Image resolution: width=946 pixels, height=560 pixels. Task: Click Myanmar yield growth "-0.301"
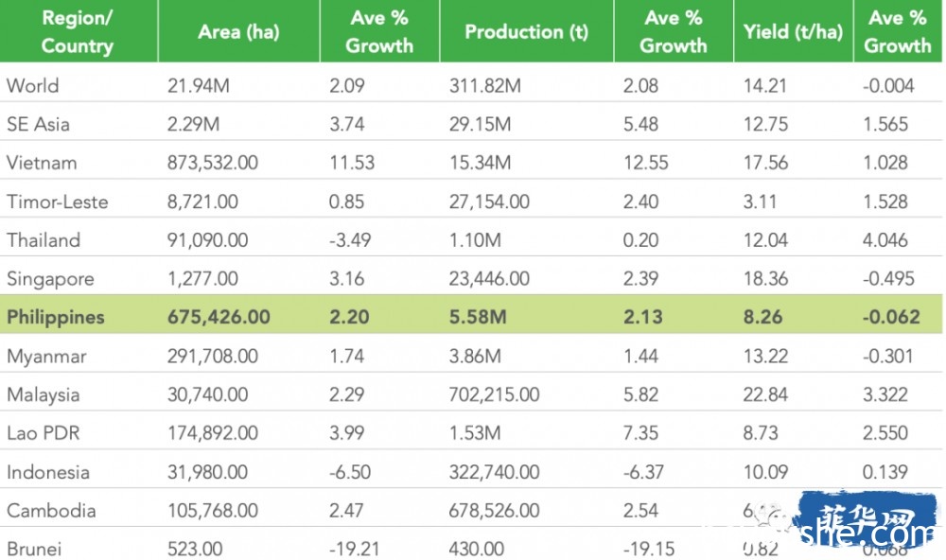(x=887, y=356)
